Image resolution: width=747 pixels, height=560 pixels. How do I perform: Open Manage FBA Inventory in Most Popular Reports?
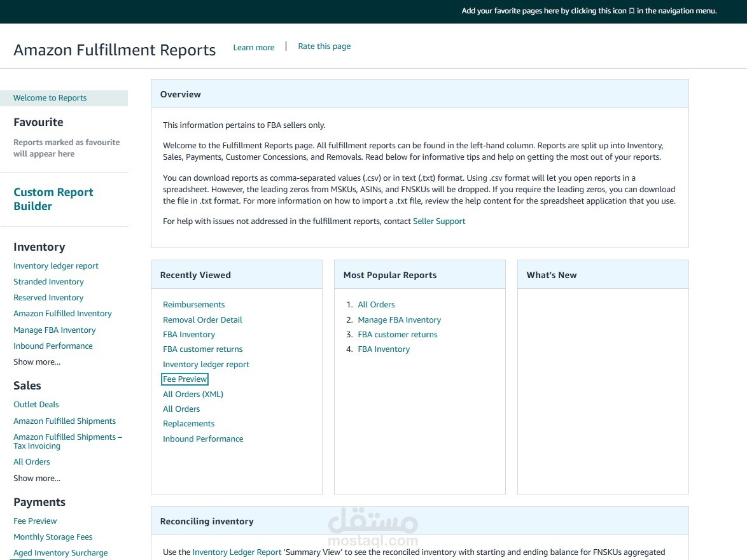[x=399, y=320]
